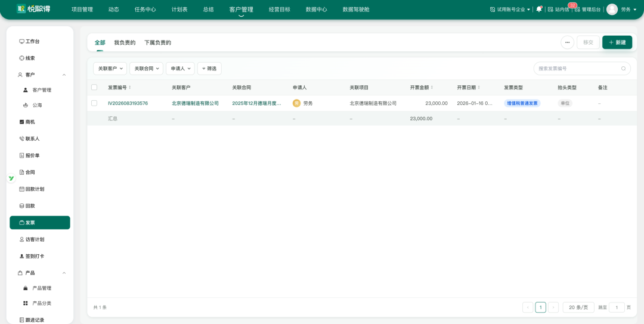
Task: Click the user avatar in header
Action: (612, 9)
